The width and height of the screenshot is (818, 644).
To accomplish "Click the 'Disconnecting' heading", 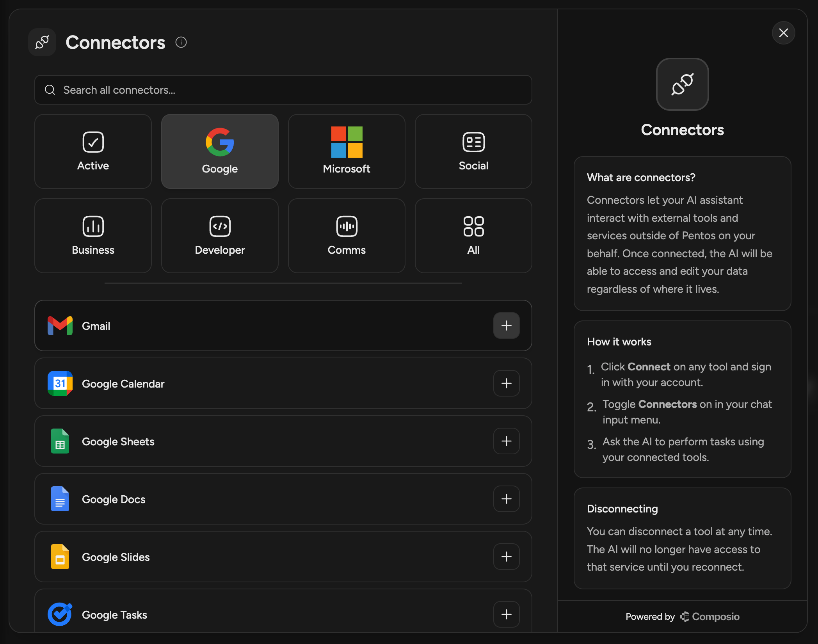I will click(622, 509).
